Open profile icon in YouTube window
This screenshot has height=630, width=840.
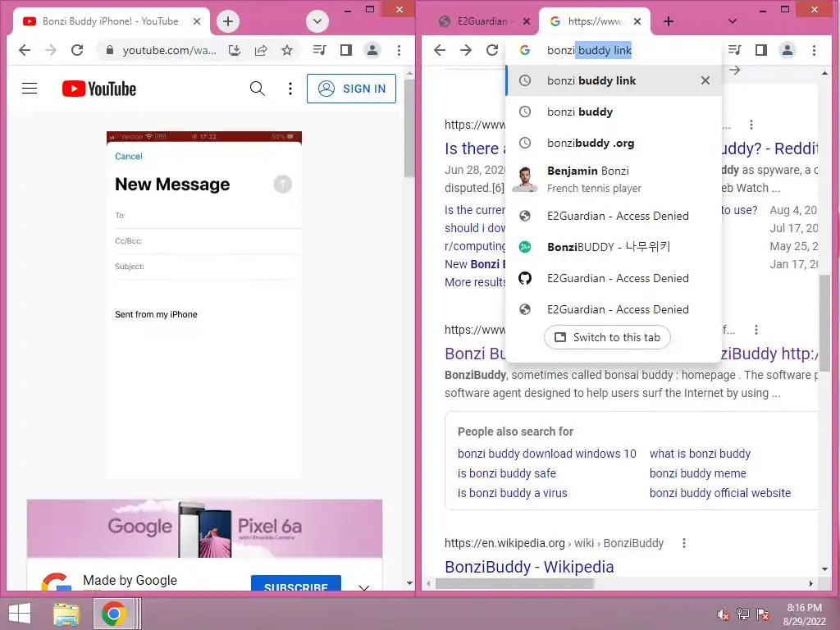click(372, 50)
